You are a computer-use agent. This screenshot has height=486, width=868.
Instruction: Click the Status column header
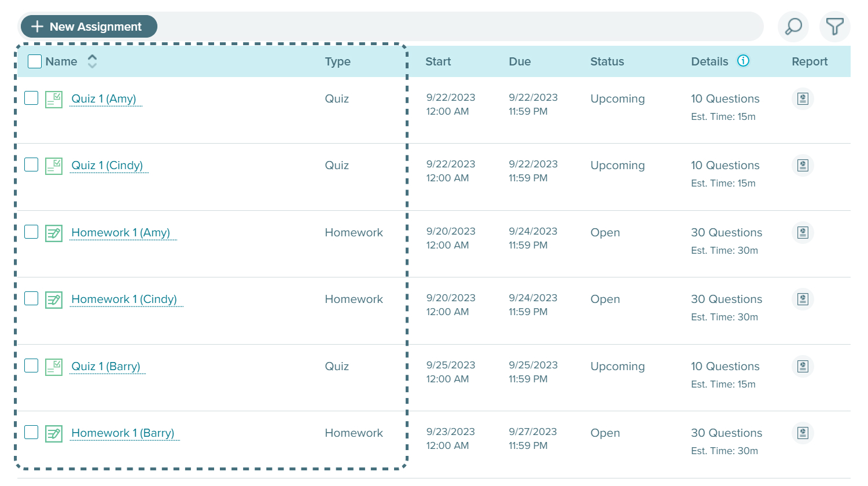coord(607,61)
